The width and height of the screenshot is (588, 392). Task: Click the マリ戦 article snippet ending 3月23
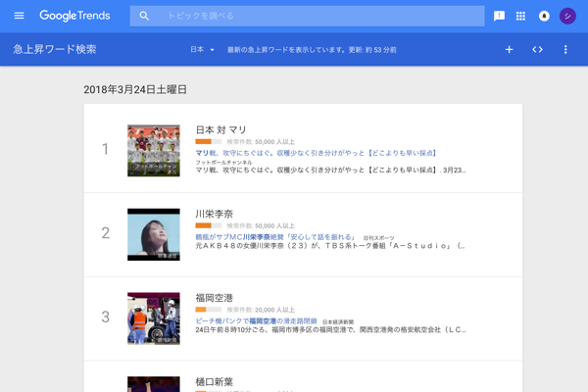[x=330, y=171]
